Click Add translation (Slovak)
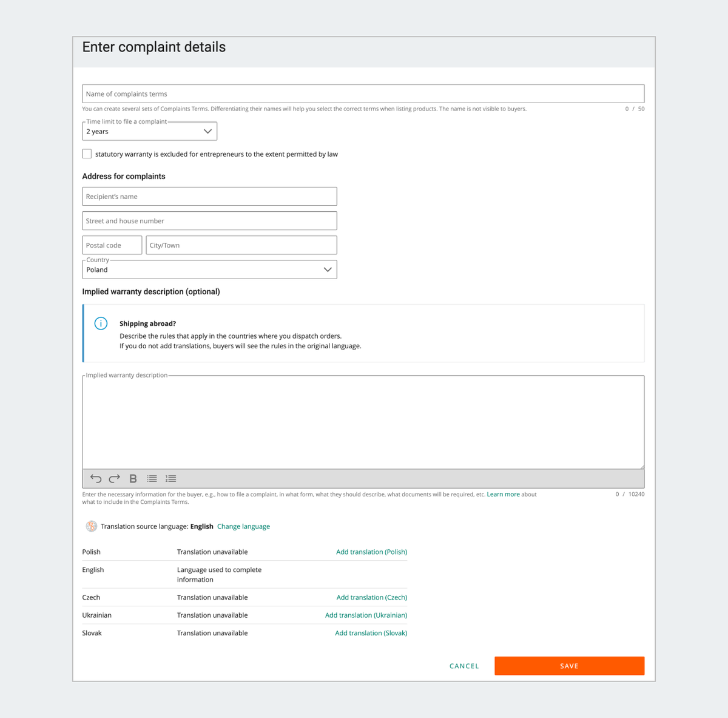The height and width of the screenshot is (718, 728). [x=371, y=633]
